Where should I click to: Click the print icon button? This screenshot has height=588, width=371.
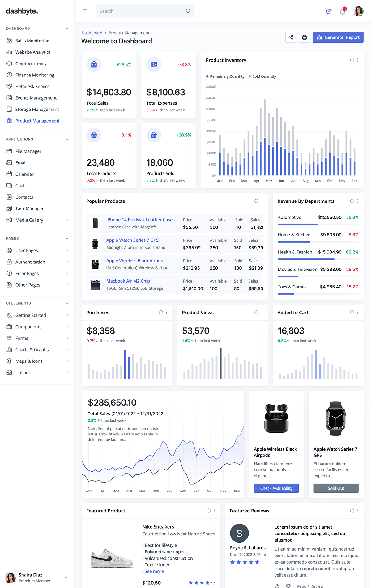click(x=305, y=37)
